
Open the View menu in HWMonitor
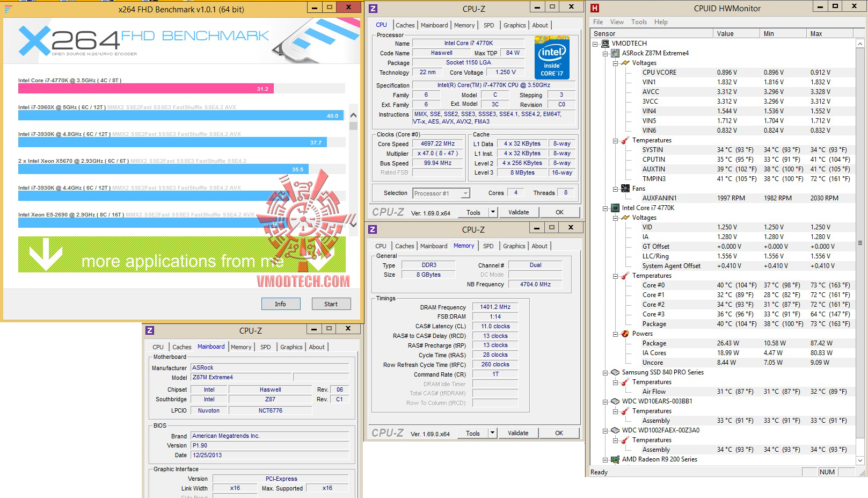tap(617, 22)
